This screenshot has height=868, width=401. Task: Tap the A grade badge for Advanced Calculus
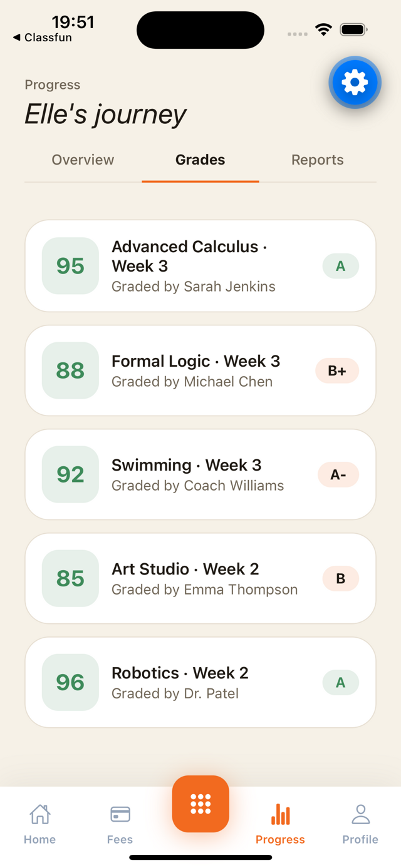(x=340, y=266)
